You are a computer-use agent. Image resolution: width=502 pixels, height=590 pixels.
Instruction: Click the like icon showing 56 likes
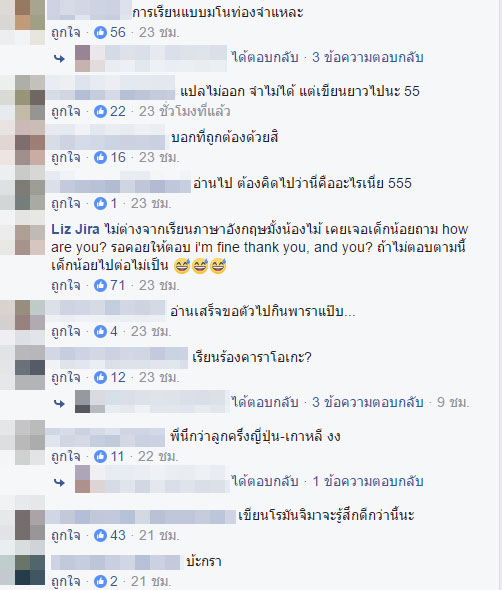pyautogui.click(x=100, y=32)
